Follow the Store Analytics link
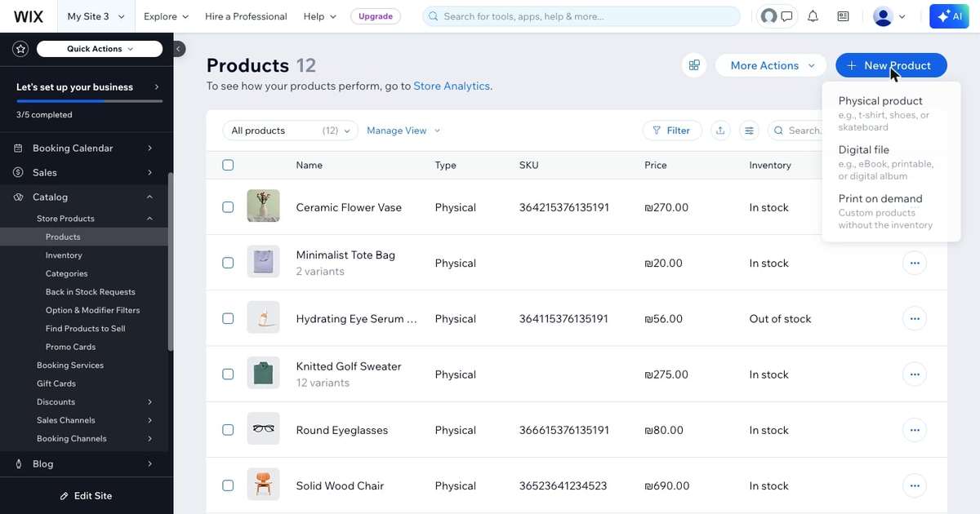Viewport: 980px width, 514px height. click(x=452, y=86)
